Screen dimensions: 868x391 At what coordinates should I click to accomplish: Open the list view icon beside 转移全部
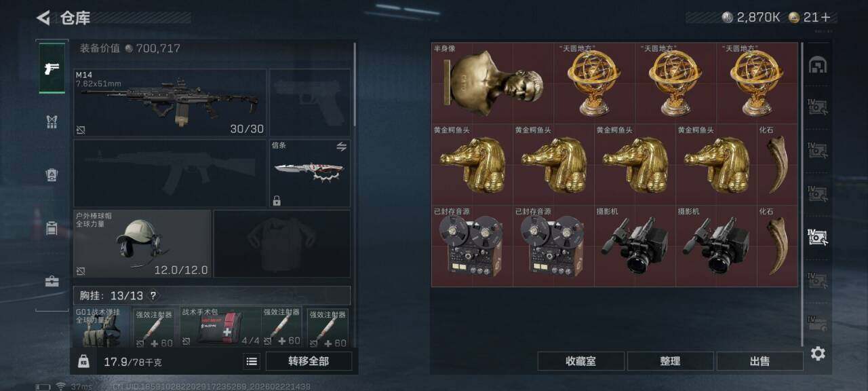(x=252, y=361)
